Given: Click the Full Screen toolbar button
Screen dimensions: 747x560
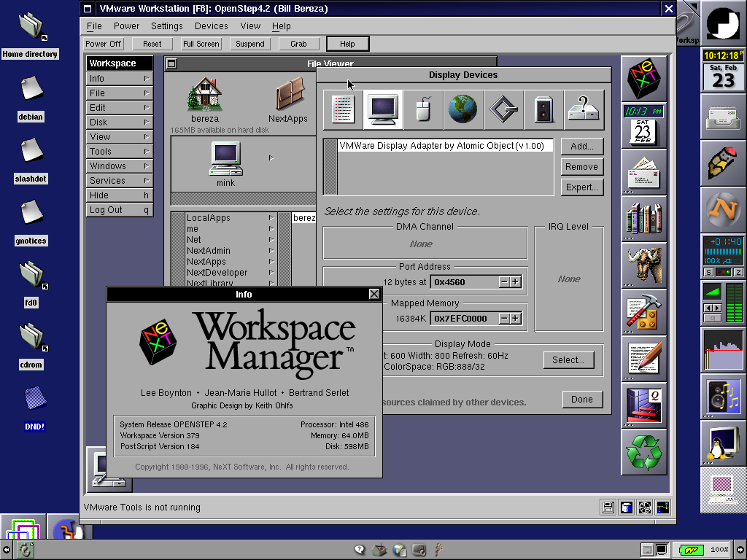Looking at the screenshot, I should coord(201,44).
